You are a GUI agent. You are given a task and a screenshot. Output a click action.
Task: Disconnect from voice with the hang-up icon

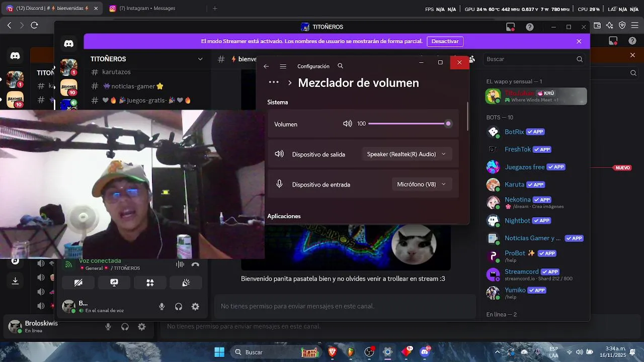[195, 264]
